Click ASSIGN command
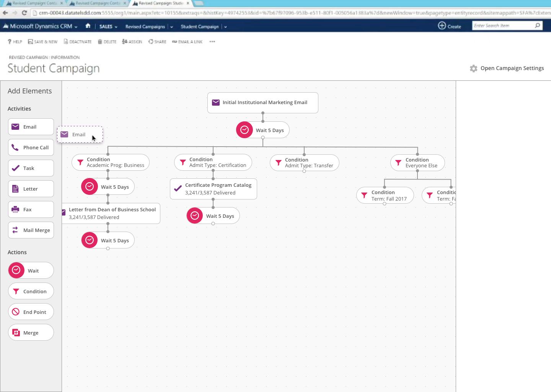 pos(132,42)
